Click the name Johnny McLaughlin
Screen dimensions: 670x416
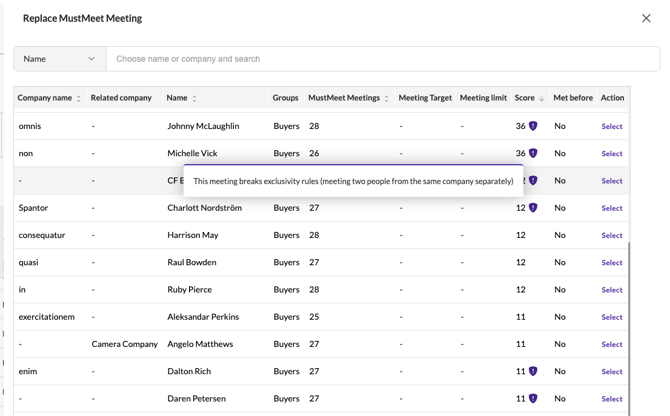coord(203,126)
